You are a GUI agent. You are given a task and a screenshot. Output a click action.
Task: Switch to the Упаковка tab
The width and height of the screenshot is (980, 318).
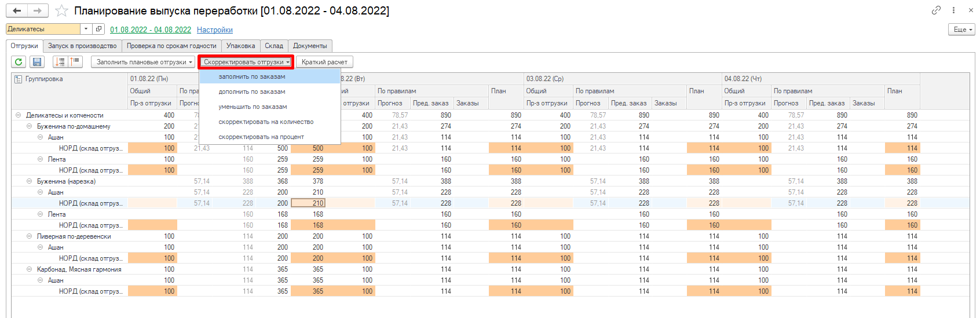(240, 46)
